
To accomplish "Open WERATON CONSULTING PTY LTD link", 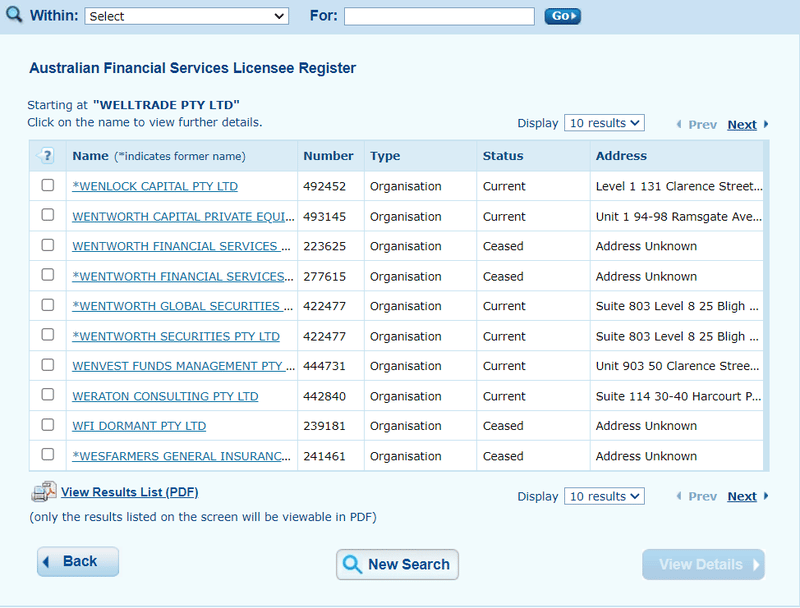I will tap(165, 396).
